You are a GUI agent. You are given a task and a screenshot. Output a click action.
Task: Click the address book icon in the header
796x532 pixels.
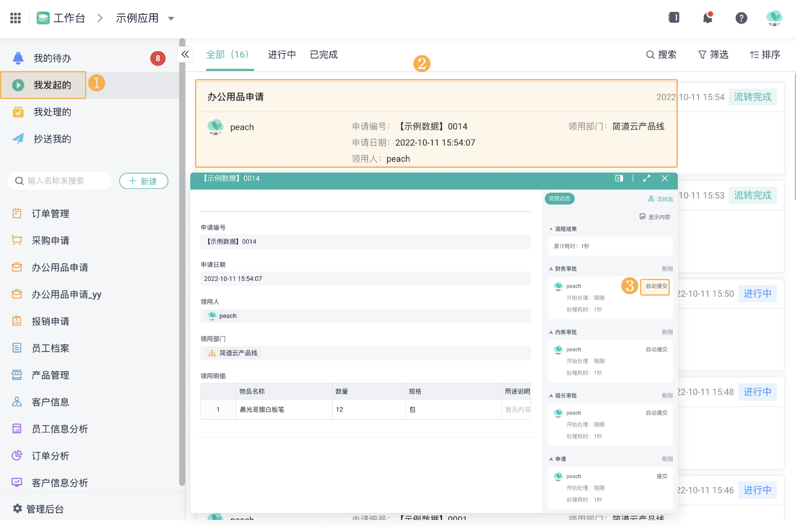[x=674, y=17]
